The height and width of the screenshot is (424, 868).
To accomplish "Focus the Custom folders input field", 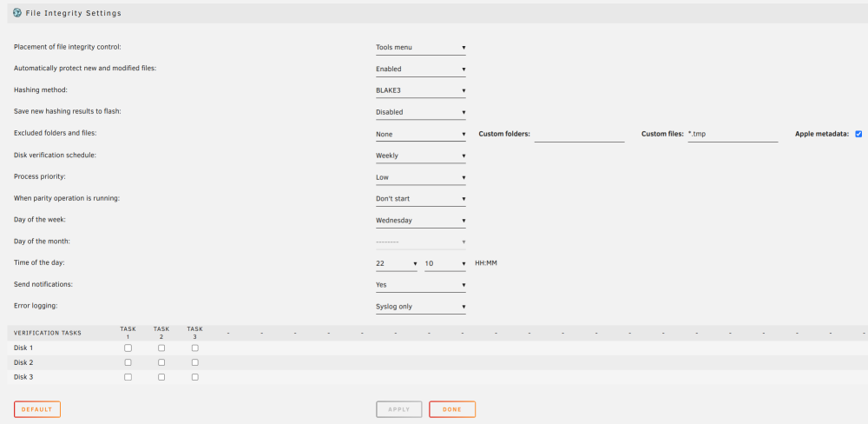I will 580,134.
